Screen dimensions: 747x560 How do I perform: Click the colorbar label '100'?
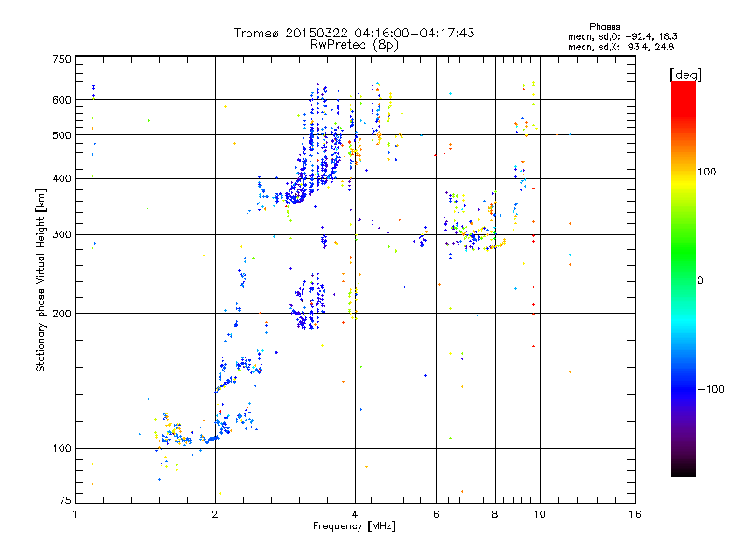(707, 172)
